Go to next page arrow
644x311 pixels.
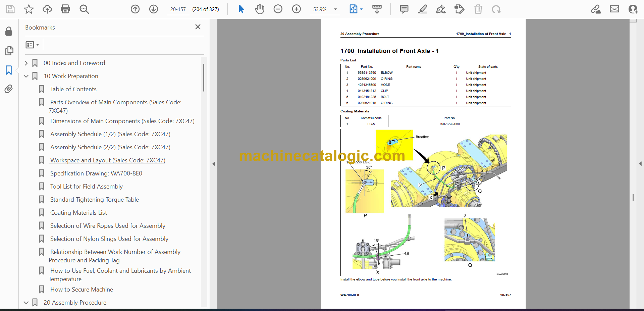(x=154, y=9)
